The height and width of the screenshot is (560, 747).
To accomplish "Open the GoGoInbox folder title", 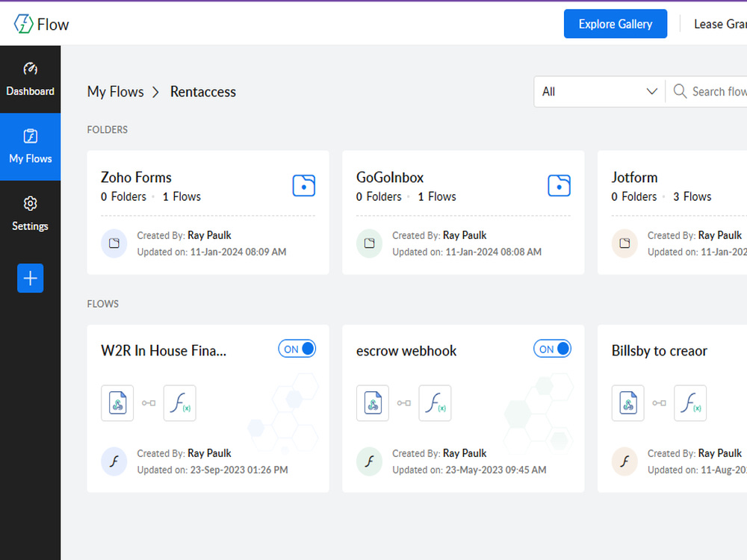I will click(x=390, y=177).
